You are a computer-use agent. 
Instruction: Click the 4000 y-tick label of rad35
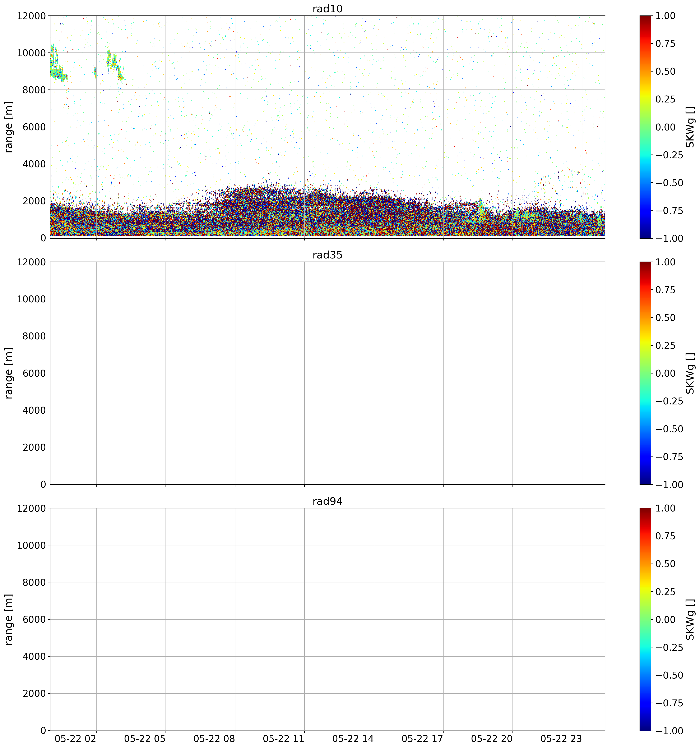34,410
